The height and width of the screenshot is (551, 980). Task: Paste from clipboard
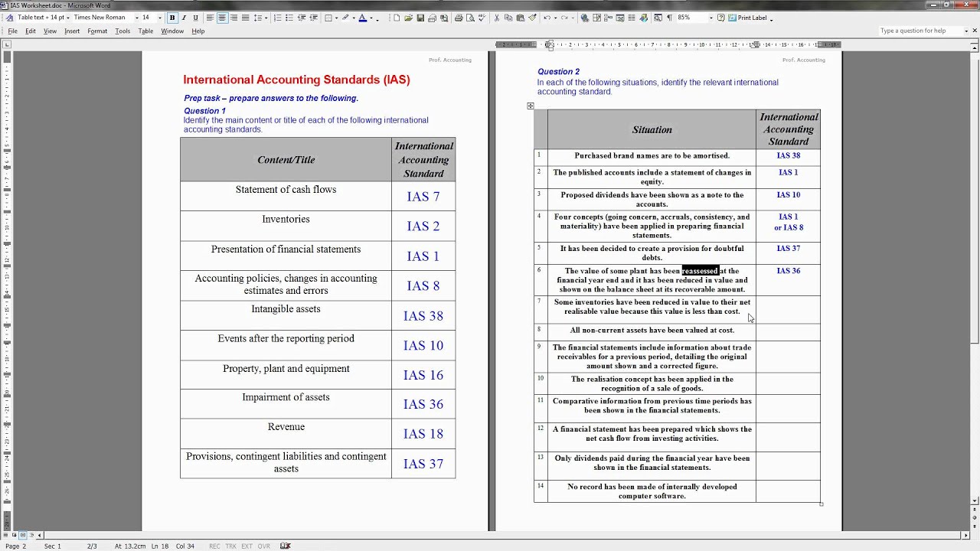coord(520,18)
